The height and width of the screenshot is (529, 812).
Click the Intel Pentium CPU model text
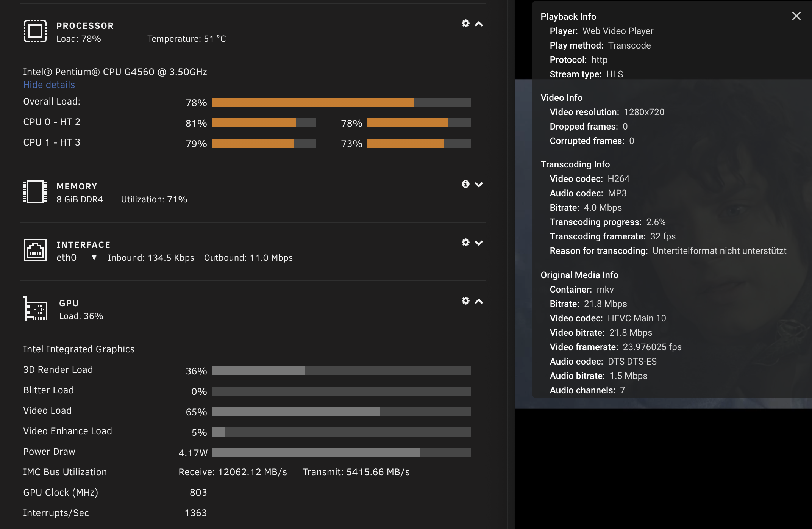pos(115,72)
